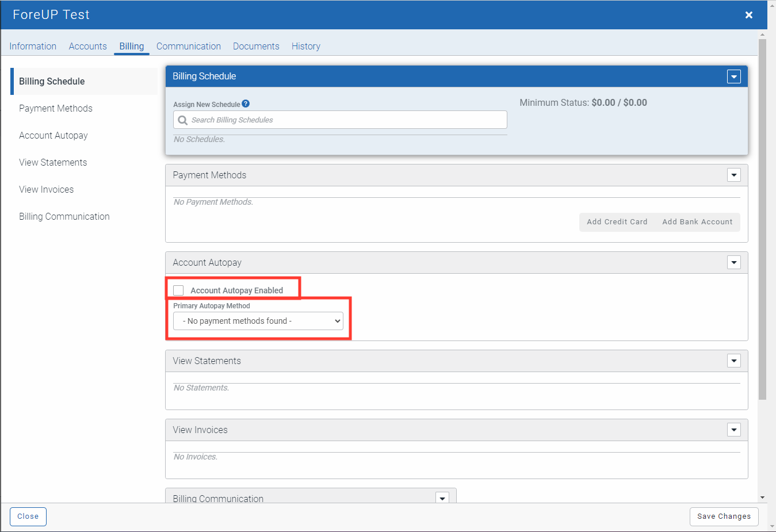Click the Primary Autopay Method label
776x532 pixels.
[x=212, y=306]
